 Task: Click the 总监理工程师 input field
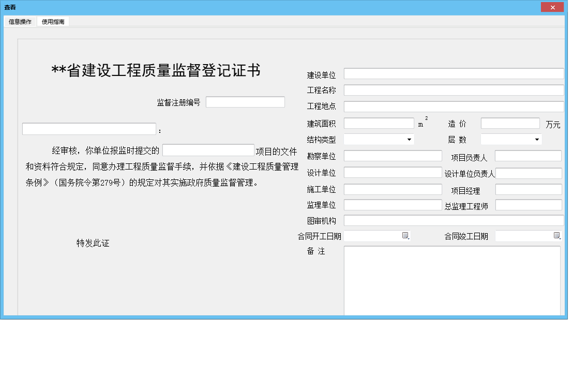pos(528,205)
